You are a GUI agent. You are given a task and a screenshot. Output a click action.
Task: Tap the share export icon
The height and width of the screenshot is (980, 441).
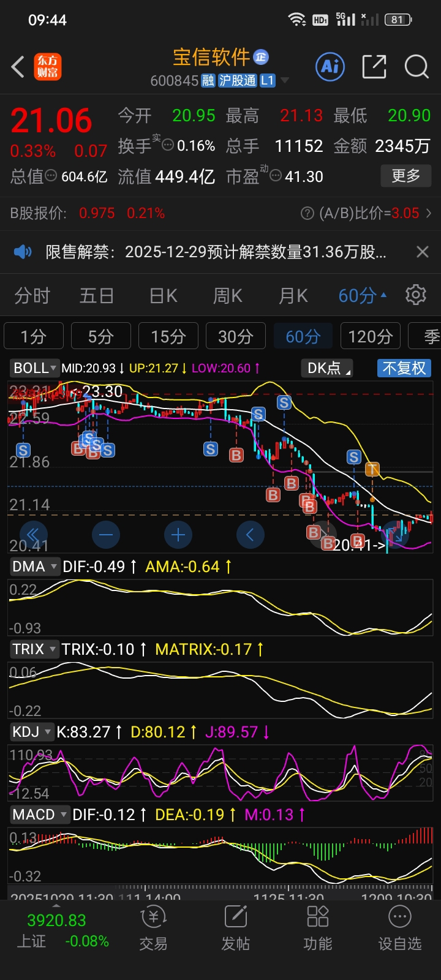(374, 66)
